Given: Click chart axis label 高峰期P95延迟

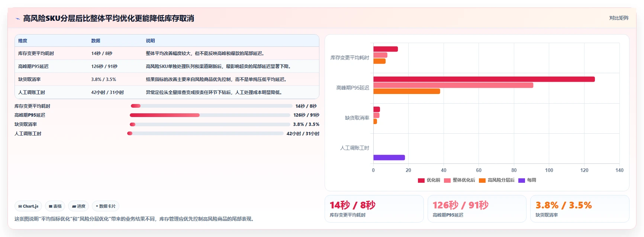Looking at the screenshot, I should pos(352,88).
